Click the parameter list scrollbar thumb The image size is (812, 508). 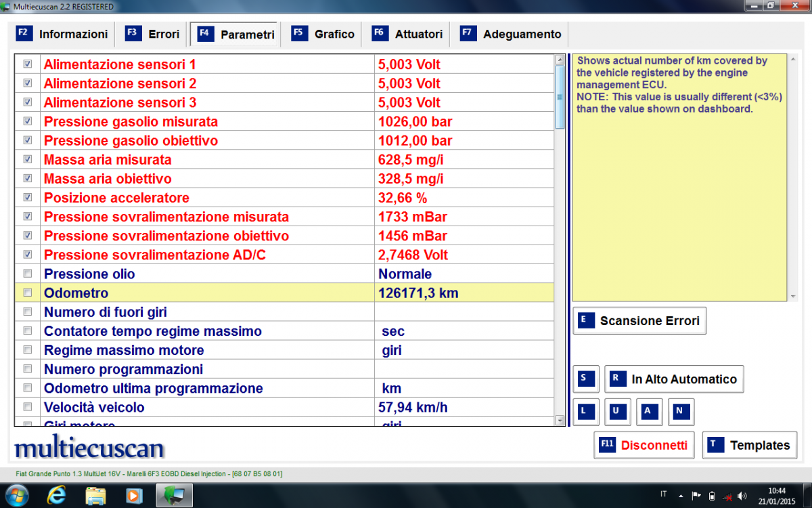pos(560,97)
